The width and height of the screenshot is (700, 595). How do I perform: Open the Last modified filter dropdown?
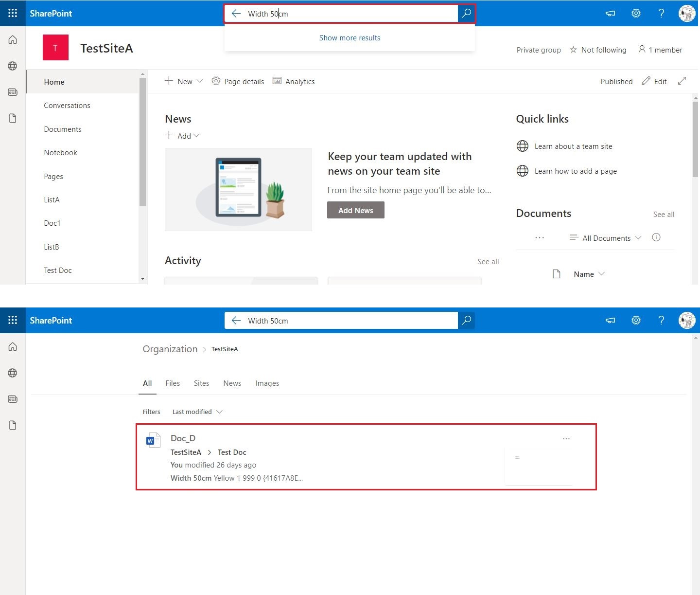tap(197, 412)
